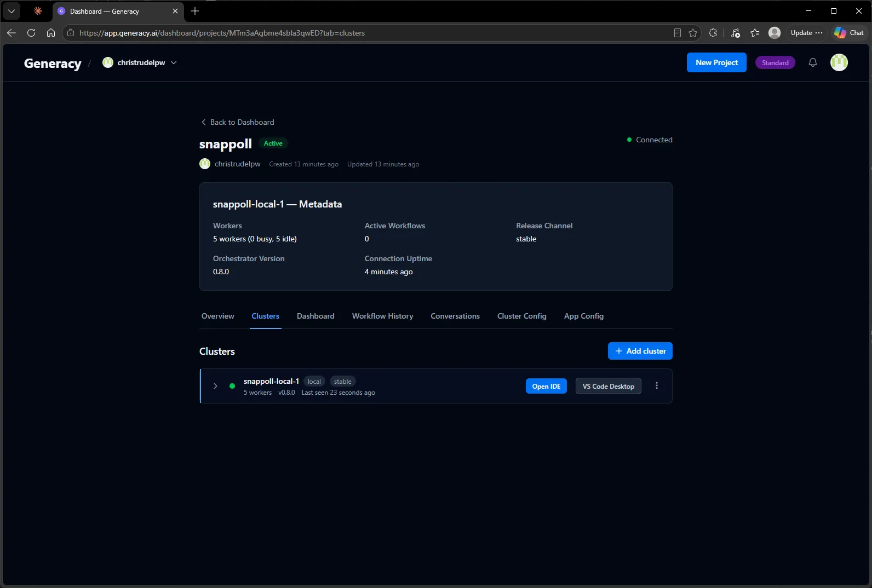Click the New Project button

tap(716, 62)
